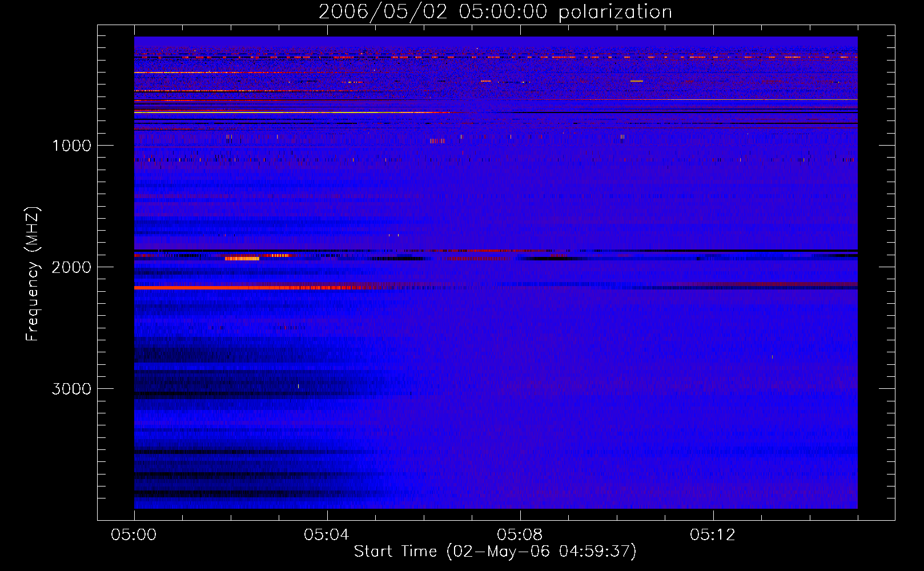This screenshot has height=571, width=924.
Task: Click the '2000' frequency tick label
Action: tap(71, 267)
